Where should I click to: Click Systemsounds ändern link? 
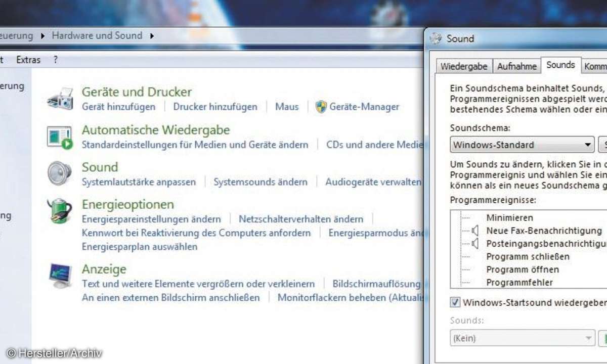click(260, 182)
